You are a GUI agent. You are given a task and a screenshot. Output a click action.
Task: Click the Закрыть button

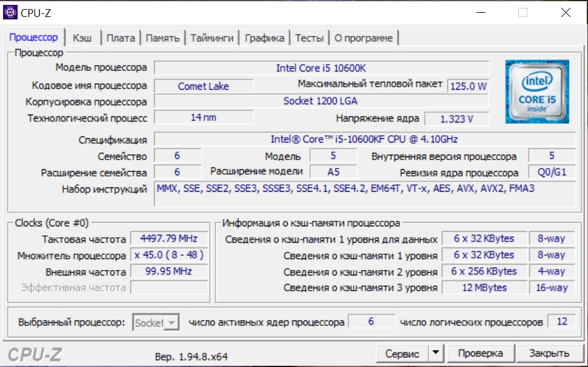coord(549,353)
